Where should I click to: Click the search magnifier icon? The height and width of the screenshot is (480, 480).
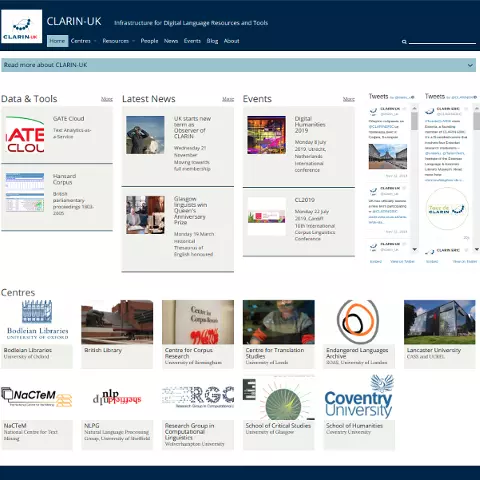pos(404,42)
